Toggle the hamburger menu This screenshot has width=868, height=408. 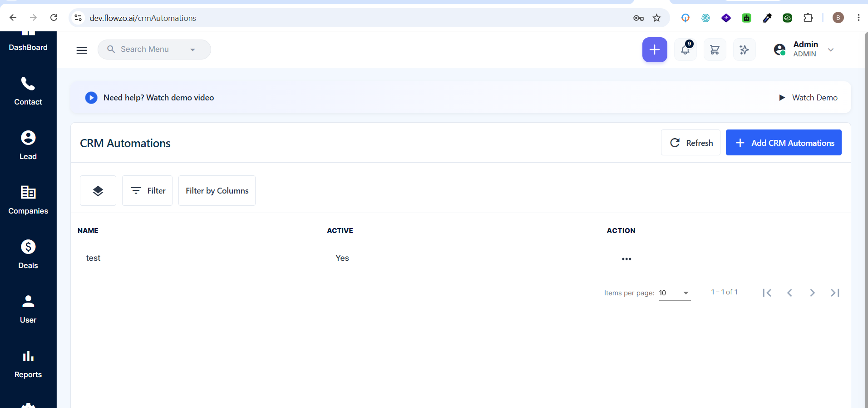[82, 50]
